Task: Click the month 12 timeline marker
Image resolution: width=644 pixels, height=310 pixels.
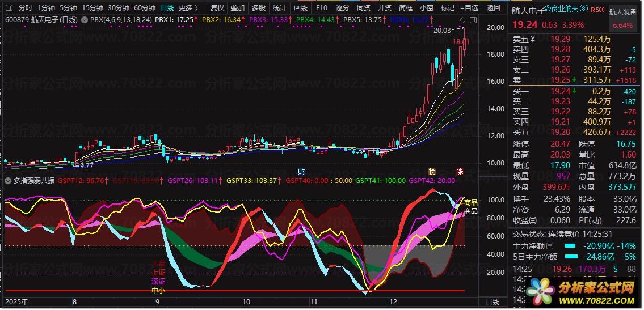Action: [x=393, y=302]
